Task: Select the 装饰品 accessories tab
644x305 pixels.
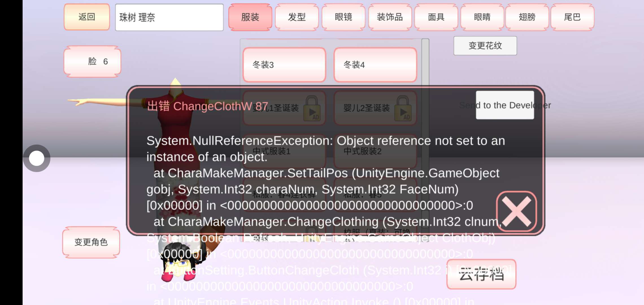Action: [x=390, y=17]
